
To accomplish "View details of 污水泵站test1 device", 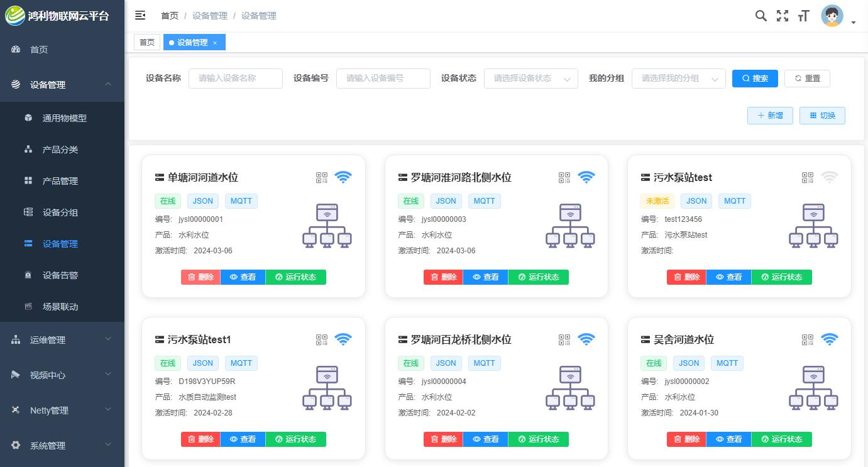I will pyautogui.click(x=243, y=439).
